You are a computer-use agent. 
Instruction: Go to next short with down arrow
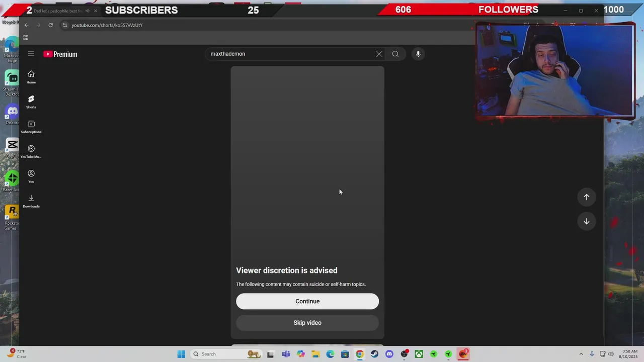(587, 221)
